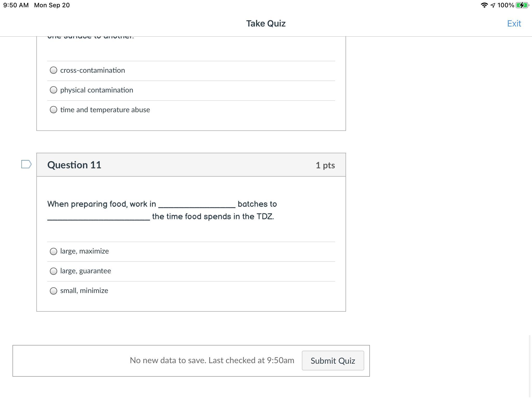Choose the physical contamination option
Screen dimensions: 532x399
click(54, 90)
